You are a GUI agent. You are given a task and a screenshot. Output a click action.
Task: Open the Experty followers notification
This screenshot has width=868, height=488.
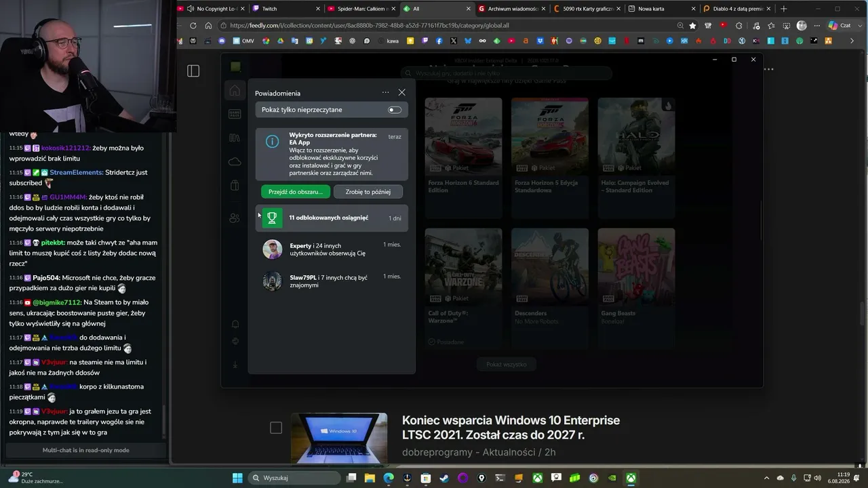click(x=332, y=249)
